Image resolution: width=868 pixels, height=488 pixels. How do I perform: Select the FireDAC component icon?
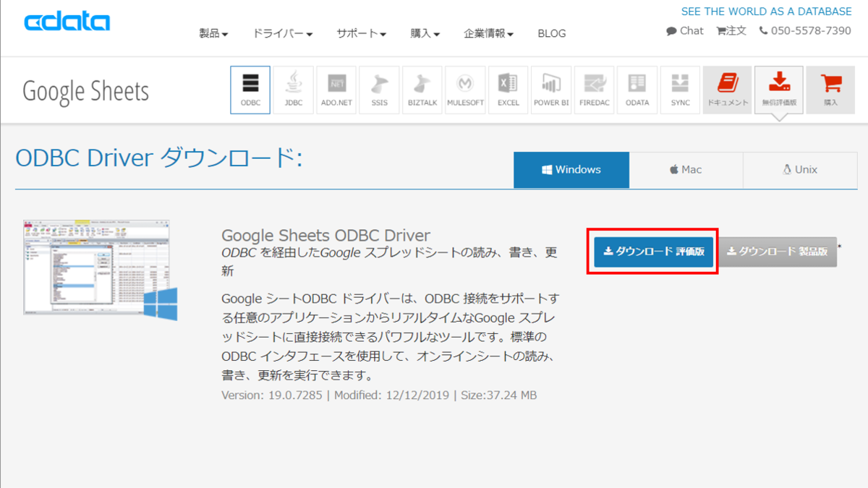595,90
